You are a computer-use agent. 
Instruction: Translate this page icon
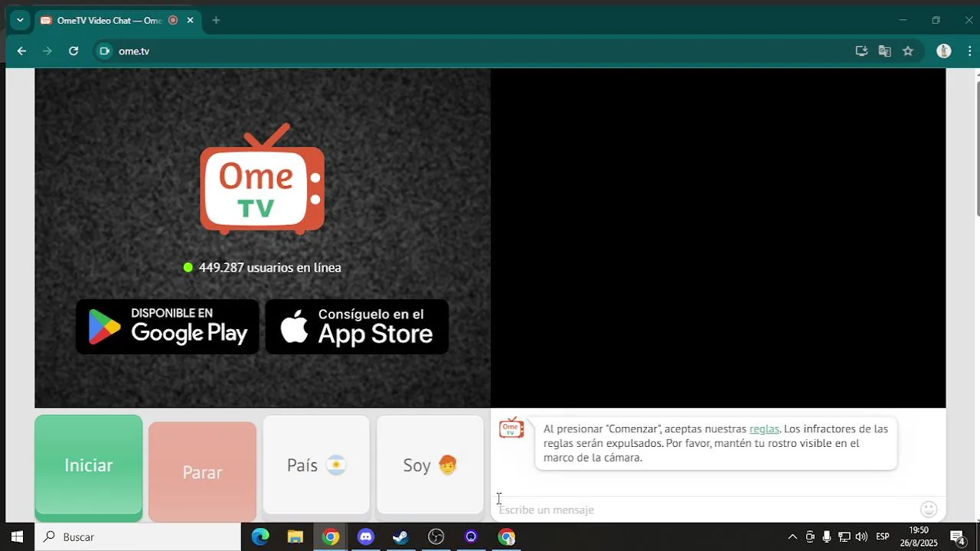click(884, 51)
